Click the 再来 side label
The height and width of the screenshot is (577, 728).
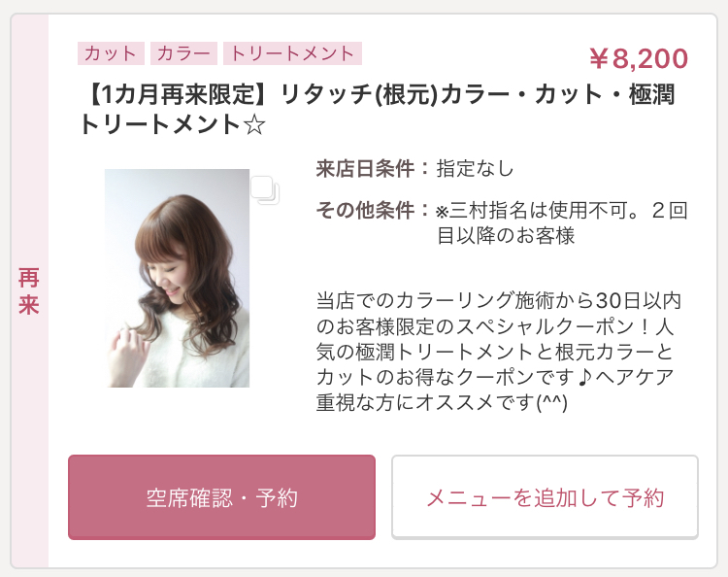point(29,291)
